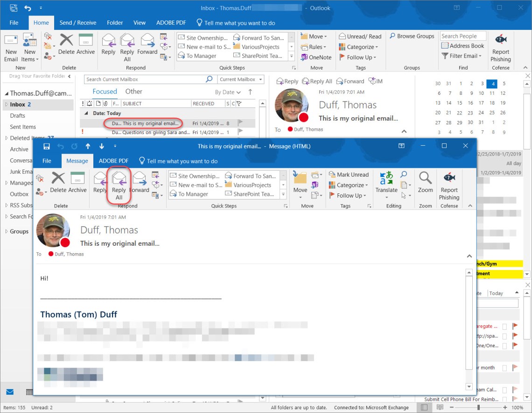Toggle Unread/Read on selected email
The width and height of the screenshot is (532, 413).
[360, 36]
